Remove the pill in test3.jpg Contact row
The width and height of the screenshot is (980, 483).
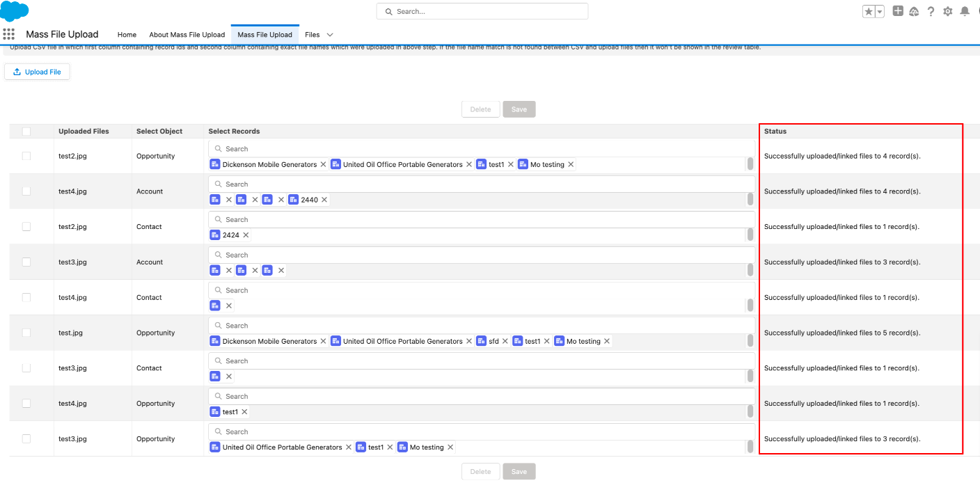(229, 377)
